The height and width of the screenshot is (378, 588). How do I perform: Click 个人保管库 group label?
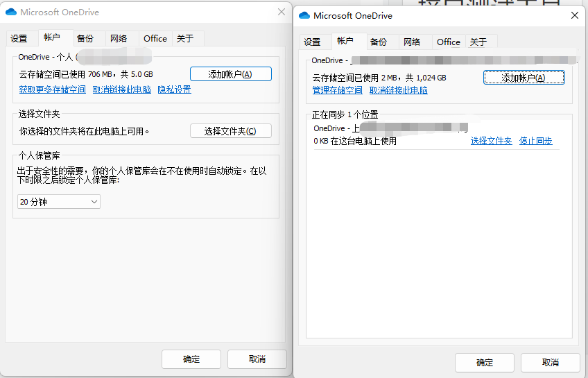[39, 155]
